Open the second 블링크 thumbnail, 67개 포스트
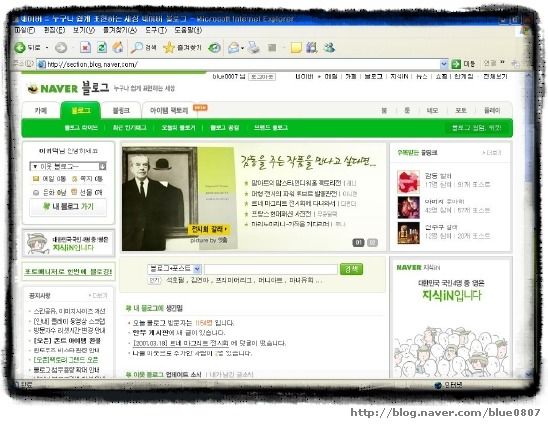This screenshot has width=548, height=434. 409,207
